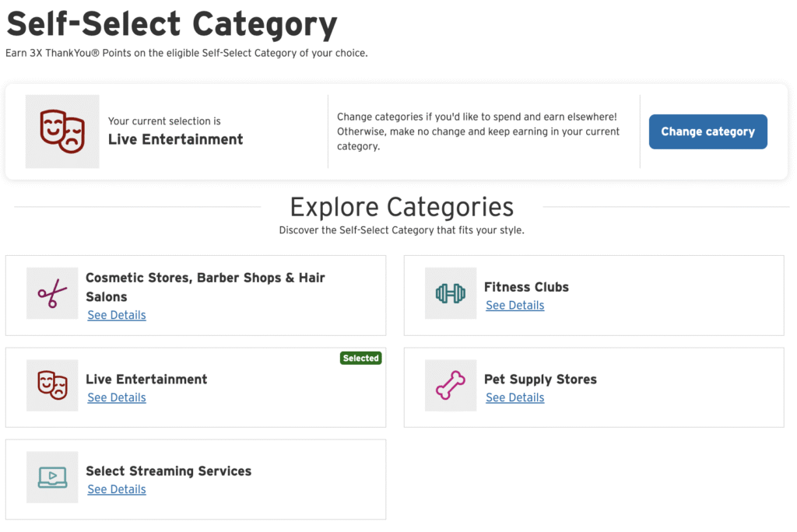Click the laptop play icon for Streaming Services
The width and height of the screenshot is (797, 532).
tap(52, 477)
